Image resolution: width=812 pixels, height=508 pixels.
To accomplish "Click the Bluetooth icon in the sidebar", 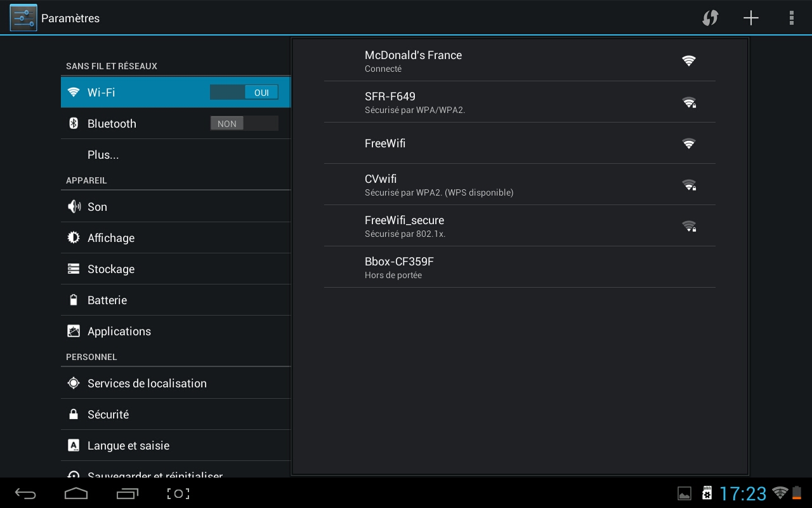I will pos(74,123).
